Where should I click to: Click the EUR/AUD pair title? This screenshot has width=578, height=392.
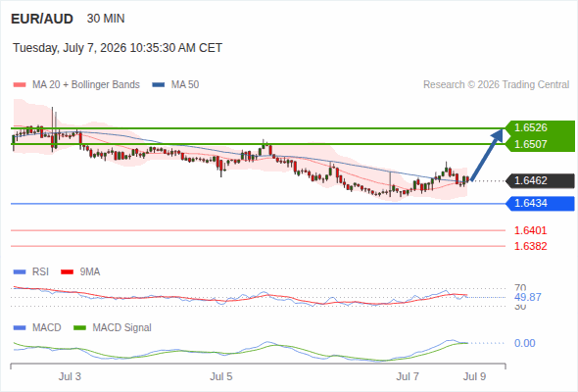[42, 19]
